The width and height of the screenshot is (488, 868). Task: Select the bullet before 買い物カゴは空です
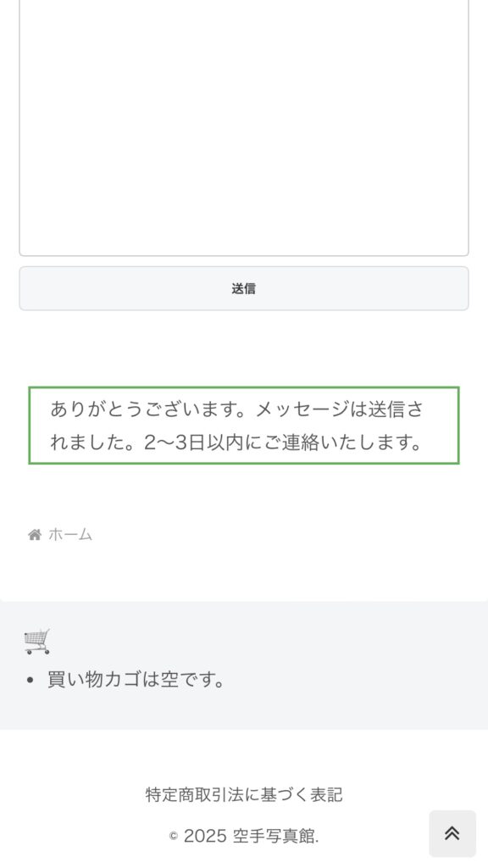click(30, 681)
